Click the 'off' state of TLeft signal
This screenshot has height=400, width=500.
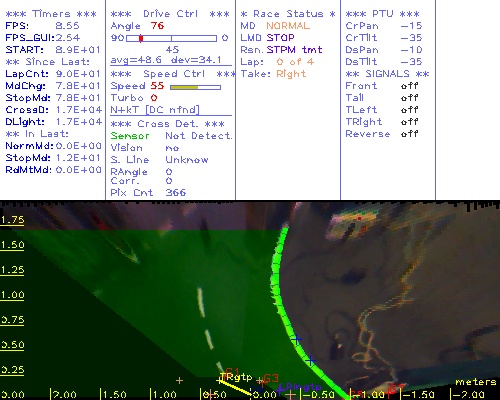coord(410,110)
